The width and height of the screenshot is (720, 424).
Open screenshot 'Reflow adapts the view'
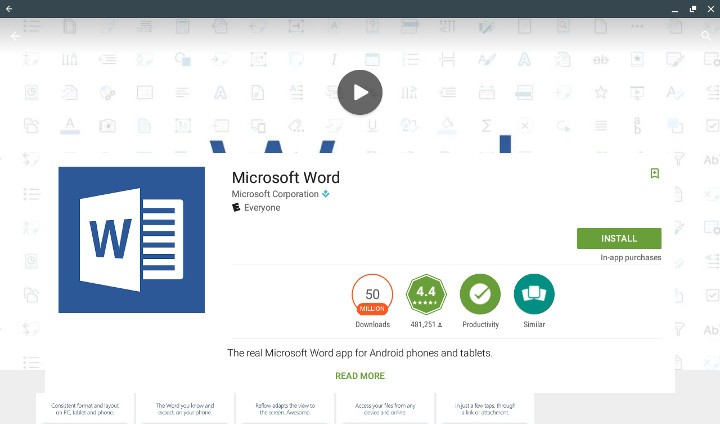click(285, 409)
